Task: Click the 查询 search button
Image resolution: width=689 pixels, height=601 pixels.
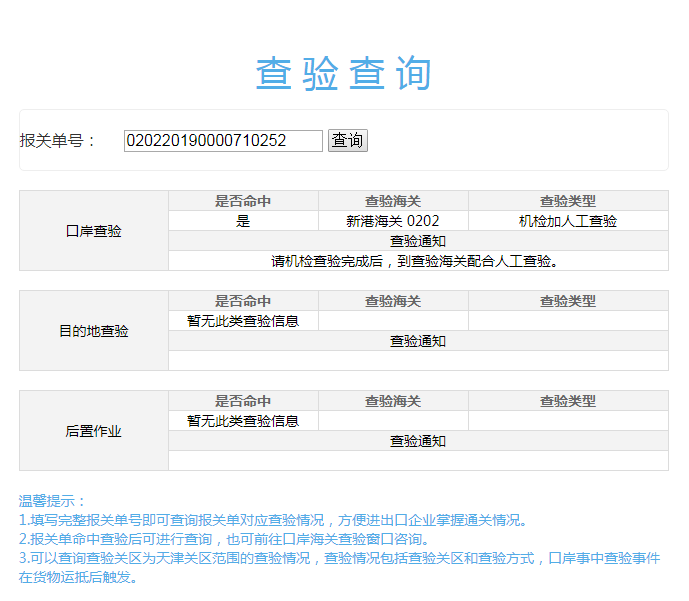Action: pos(348,141)
